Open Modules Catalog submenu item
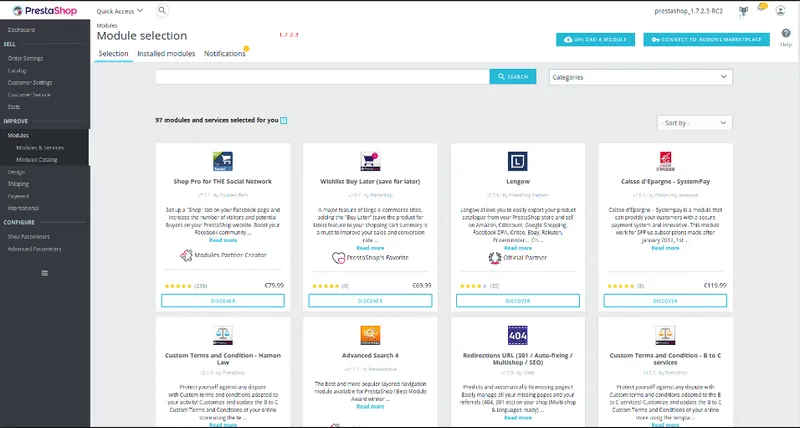 click(37, 160)
